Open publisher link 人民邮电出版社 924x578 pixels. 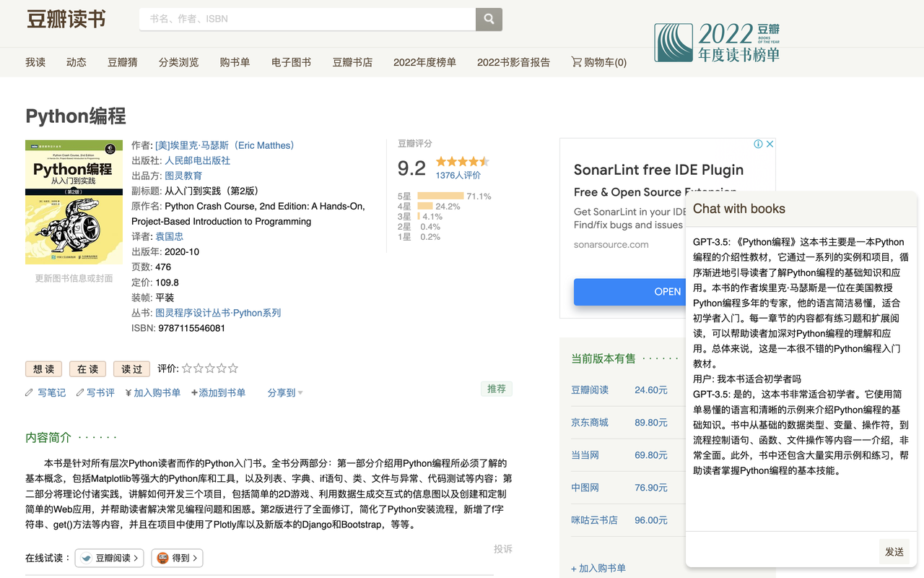198,160
